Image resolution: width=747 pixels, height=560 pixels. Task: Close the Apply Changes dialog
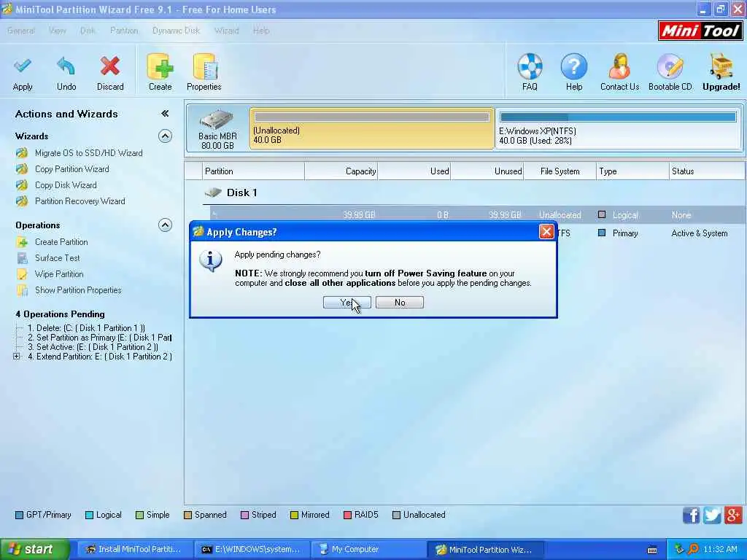pos(546,232)
